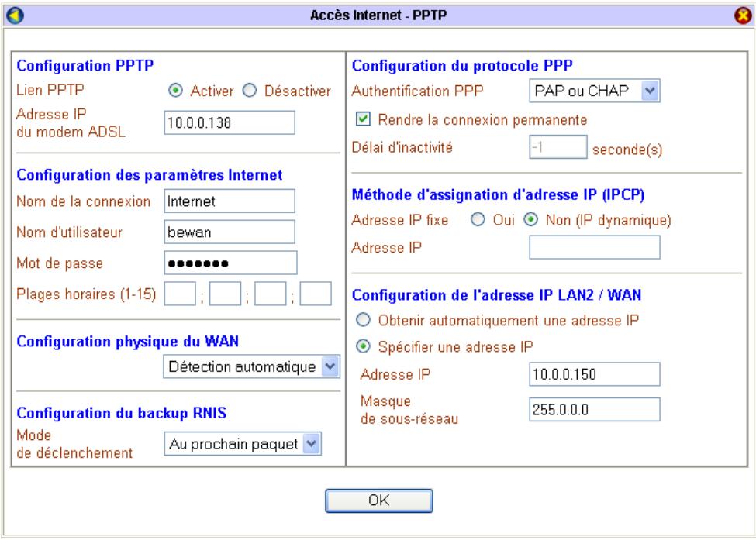Close the Accès Internet - PPTP dialog
Viewport: 756px width, 540px height.
pyautogui.click(x=743, y=15)
